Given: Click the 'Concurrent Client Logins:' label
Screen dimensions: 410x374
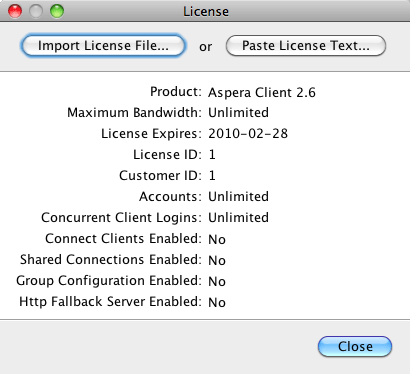Looking at the screenshot, I should click(122, 218).
